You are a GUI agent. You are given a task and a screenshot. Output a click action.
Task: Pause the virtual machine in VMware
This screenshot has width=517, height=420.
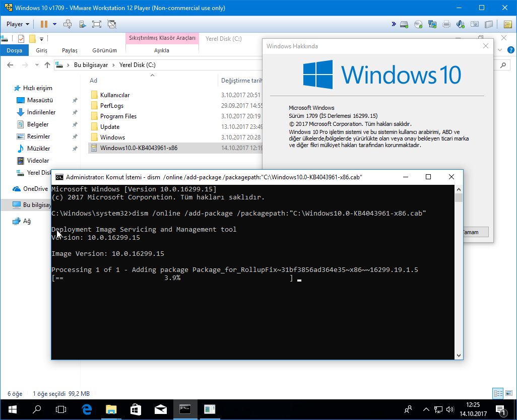[x=44, y=24]
